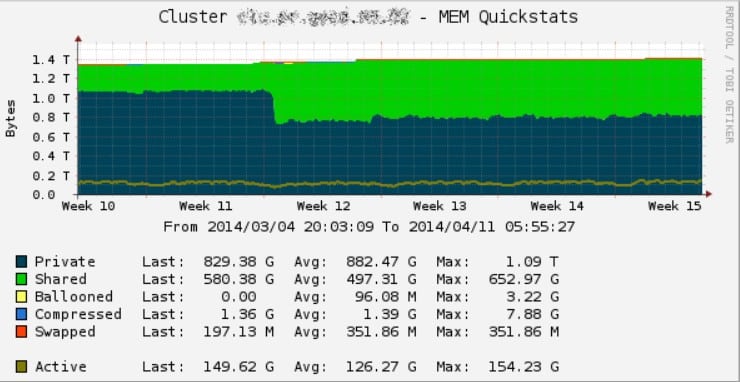
Task: Click the '0.4 T' y-axis value
Action: tap(51, 156)
